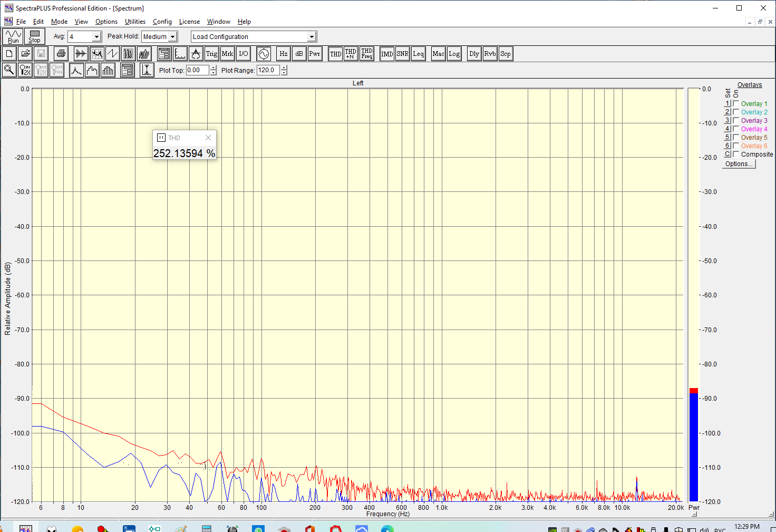Enable the Overlay 3 checkbox

(x=736, y=121)
